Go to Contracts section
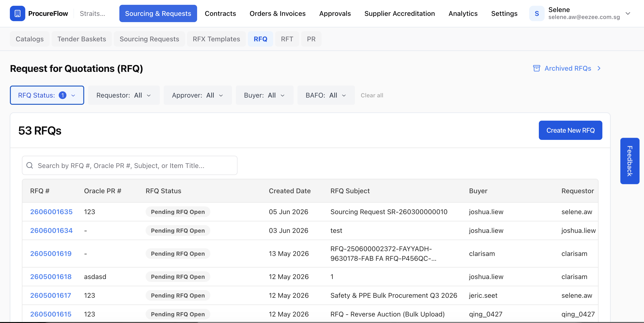This screenshot has width=644, height=323. pyautogui.click(x=220, y=13)
